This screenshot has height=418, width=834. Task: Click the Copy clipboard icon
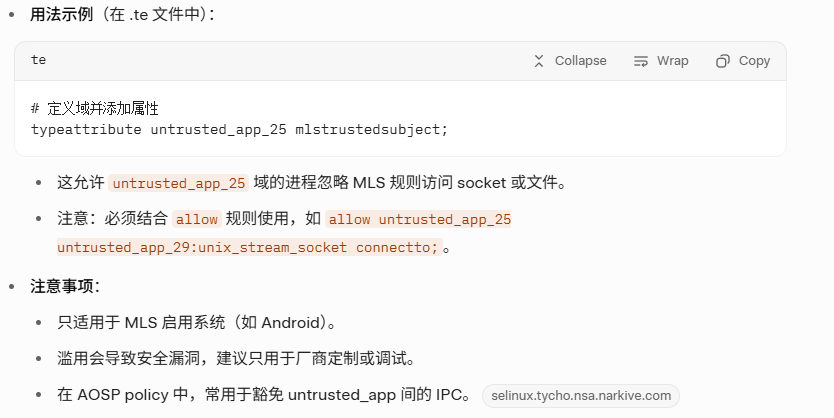[722, 61]
